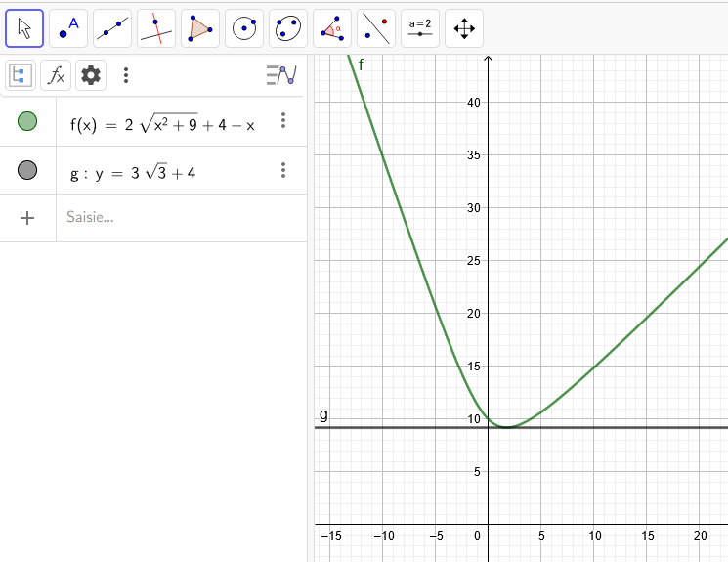Screen dimensions: 728x562
Task: Pick the Slider a=2 tool
Action: [420, 28]
